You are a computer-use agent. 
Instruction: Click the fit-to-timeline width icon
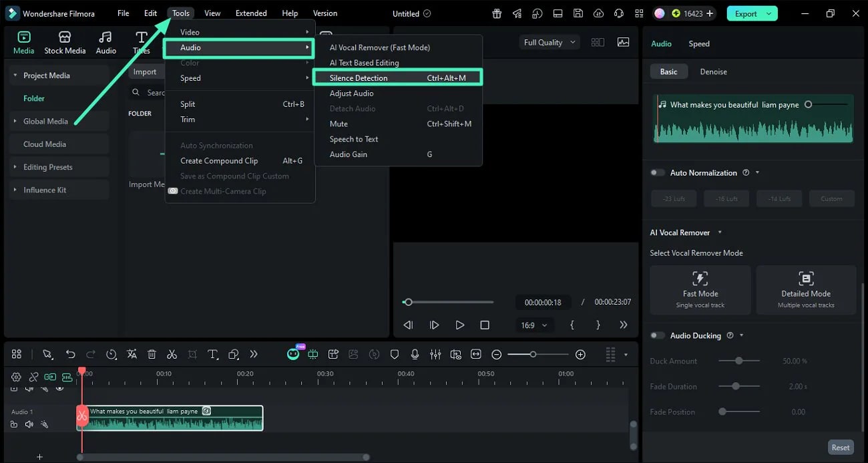click(475, 354)
